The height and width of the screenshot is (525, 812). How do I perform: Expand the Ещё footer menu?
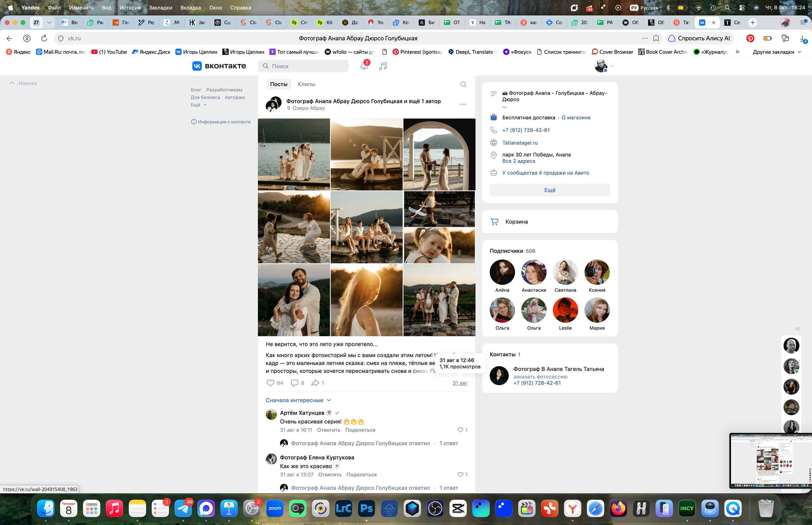[x=198, y=105]
